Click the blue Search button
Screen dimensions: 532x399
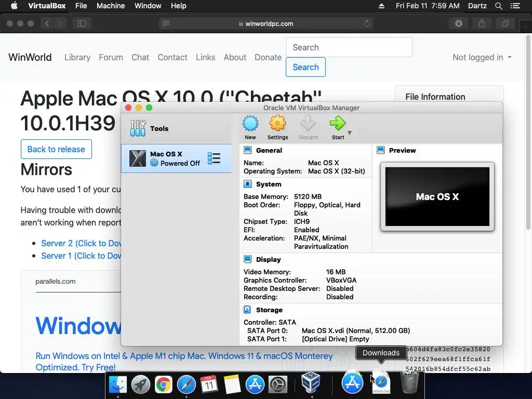coord(305,67)
